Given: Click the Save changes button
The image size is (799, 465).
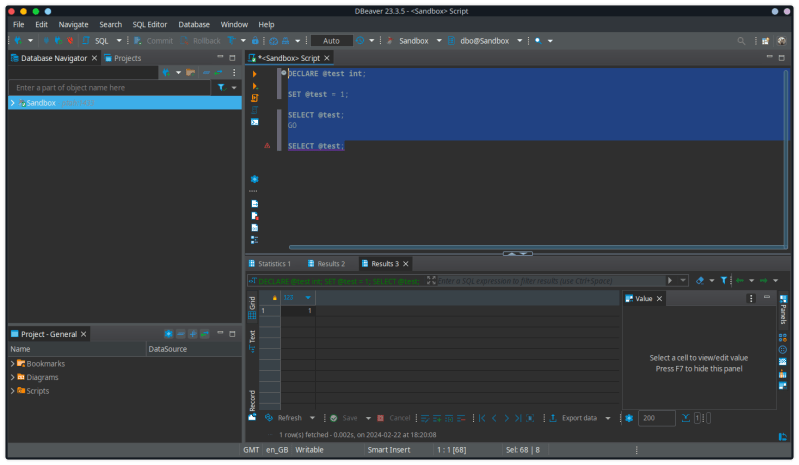Looking at the screenshot, I should tap(344, 418).
